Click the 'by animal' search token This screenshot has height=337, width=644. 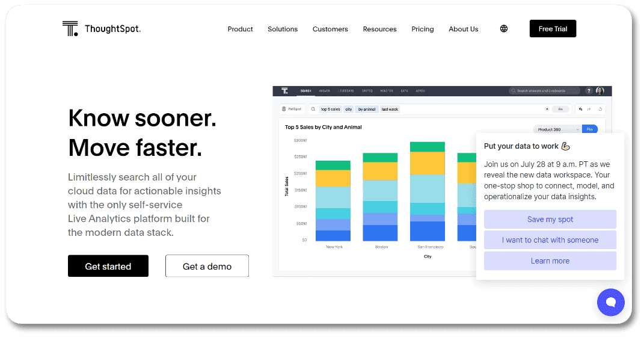[366, 110]
